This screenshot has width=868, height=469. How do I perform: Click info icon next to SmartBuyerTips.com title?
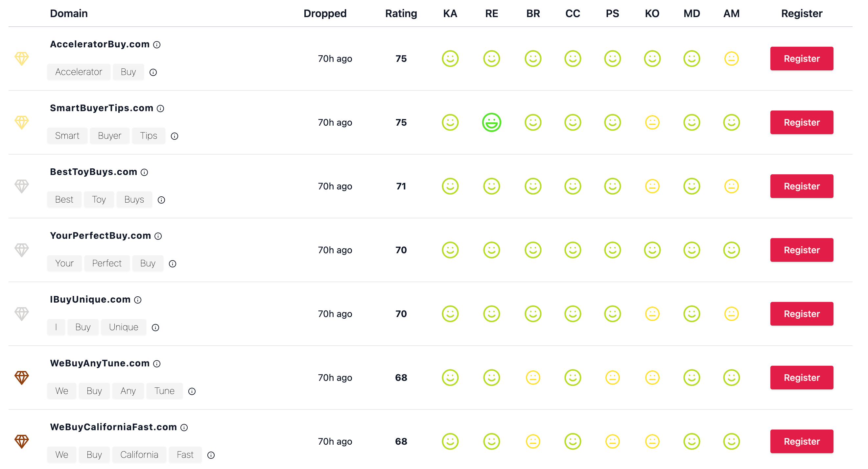[x=160, y=109]
